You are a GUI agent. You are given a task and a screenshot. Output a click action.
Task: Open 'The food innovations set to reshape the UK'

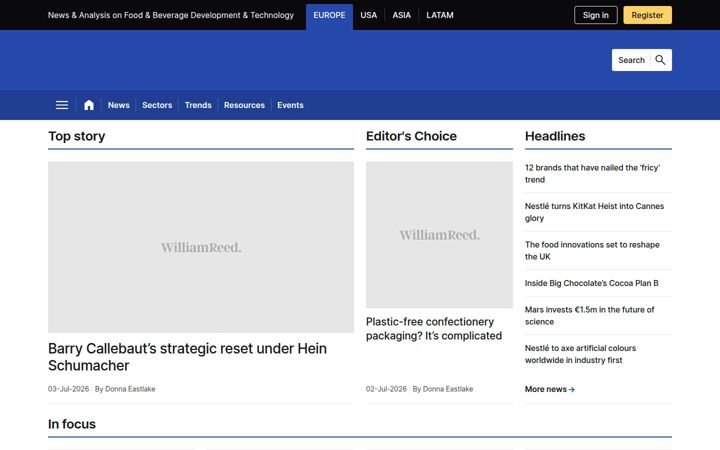(592, 251)
